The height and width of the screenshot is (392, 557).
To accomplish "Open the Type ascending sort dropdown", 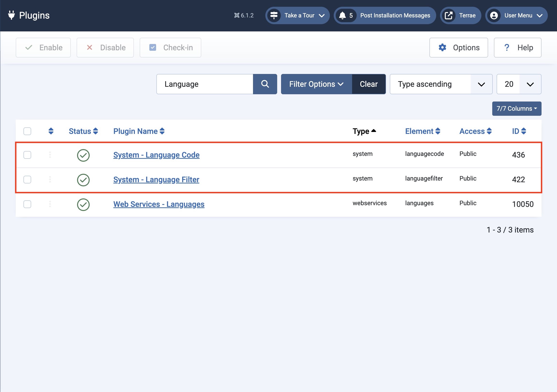I will pos(441,84).
